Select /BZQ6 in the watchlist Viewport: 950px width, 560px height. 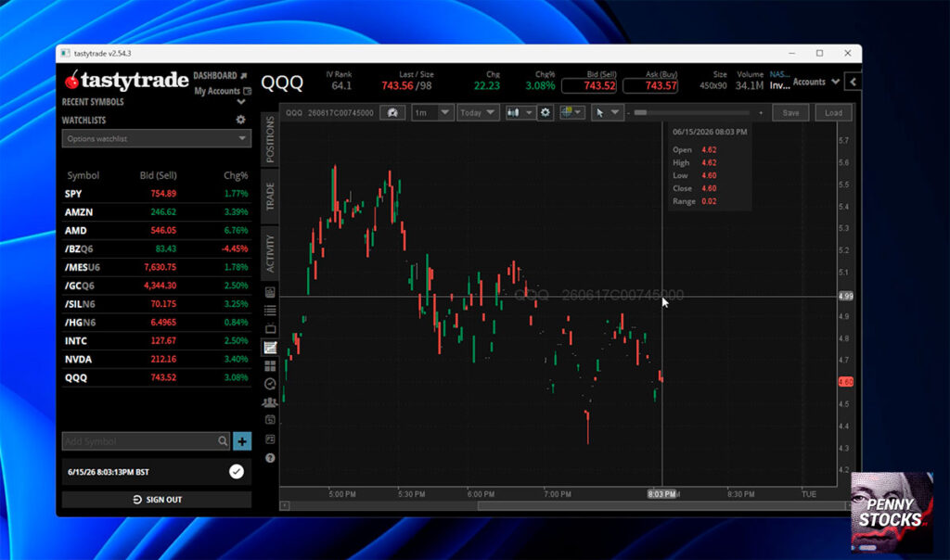[x=156, y=248]
